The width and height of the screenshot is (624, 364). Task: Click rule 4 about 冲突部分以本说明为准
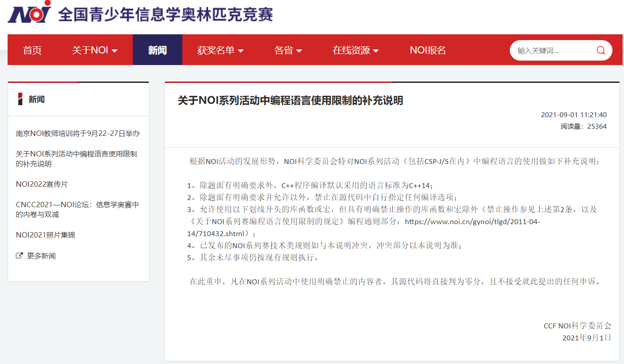(324, 245)
